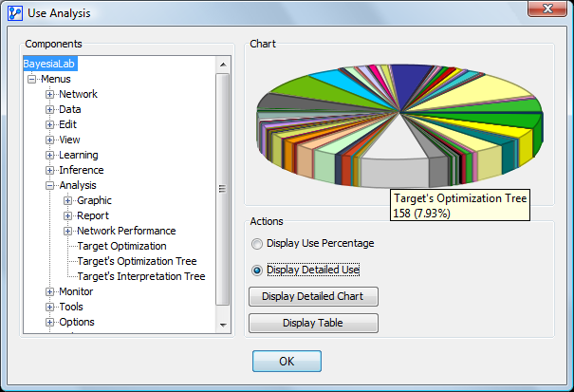Click the Display Detailed Chart button

point(313,297)
